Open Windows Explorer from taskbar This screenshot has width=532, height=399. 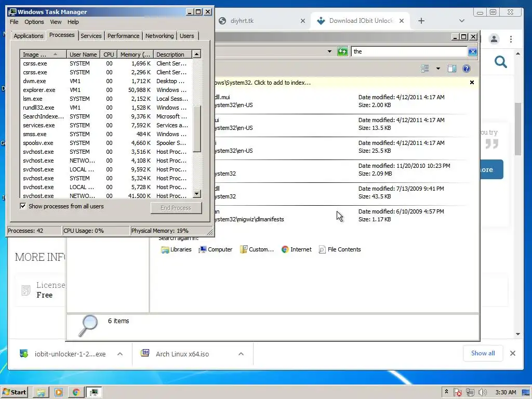(x=41, y=393)
